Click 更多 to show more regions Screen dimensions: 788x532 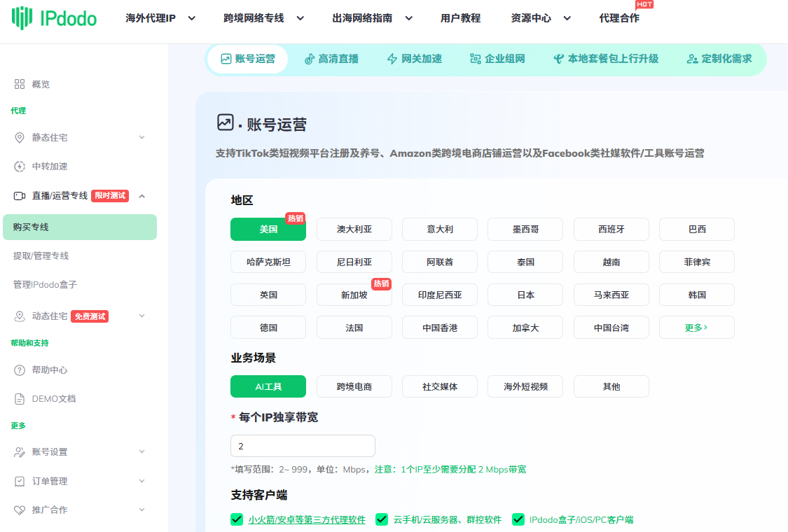point(696,328)
